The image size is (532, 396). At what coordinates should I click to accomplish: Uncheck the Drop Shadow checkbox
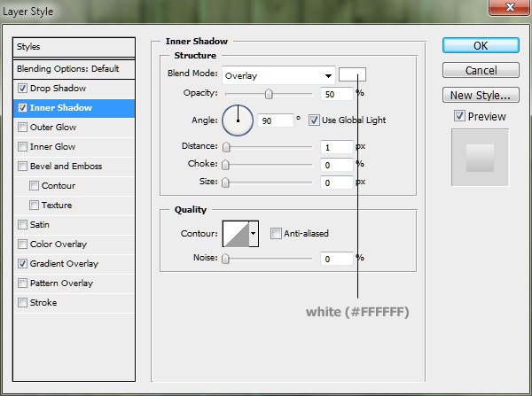click(x=22, y=89)
